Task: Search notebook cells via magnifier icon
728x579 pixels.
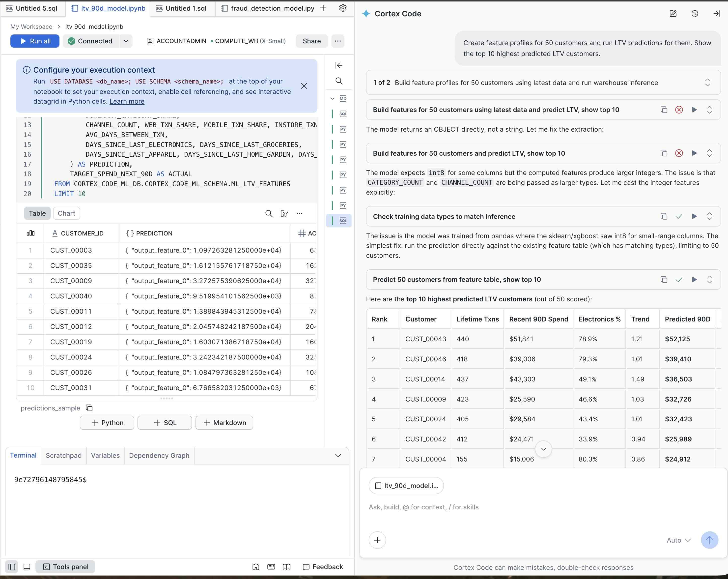Action: click(x=339, y=81)
